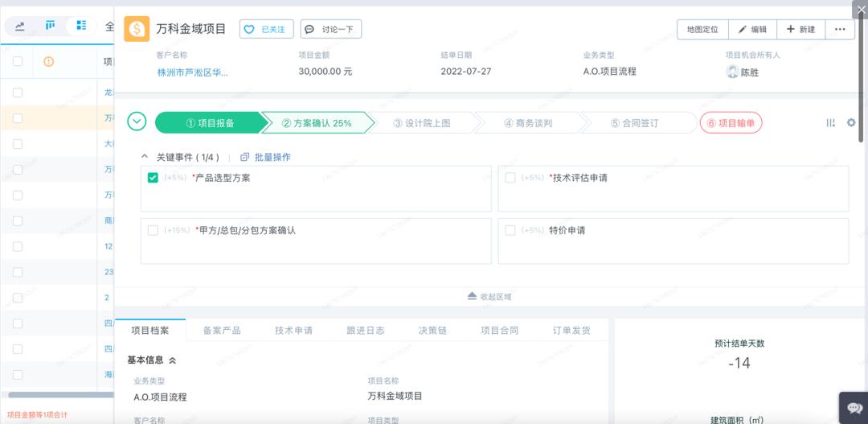Click close date 2022-07-27
This screenshot has width=868, height=424.
coord(466,72)
